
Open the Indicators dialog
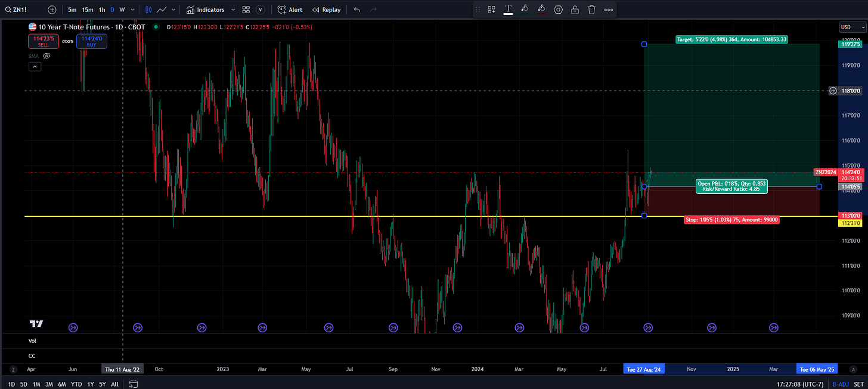(x=205, y=10)
